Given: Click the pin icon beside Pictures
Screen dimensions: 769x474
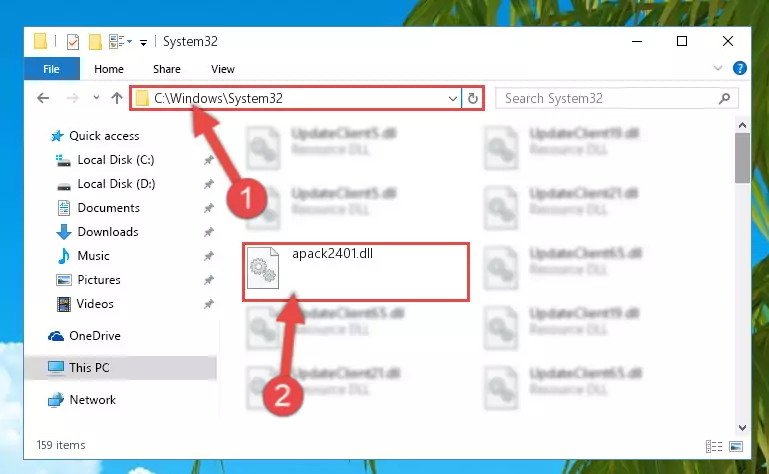Looking at the screenshot, I should 208,280.
